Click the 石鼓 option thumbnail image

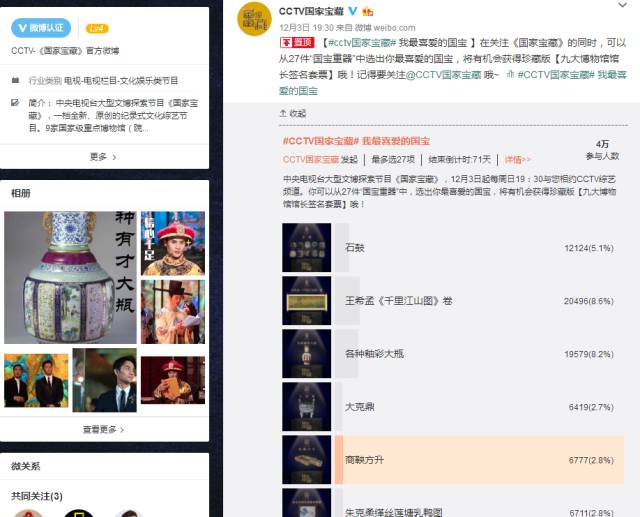307,248
